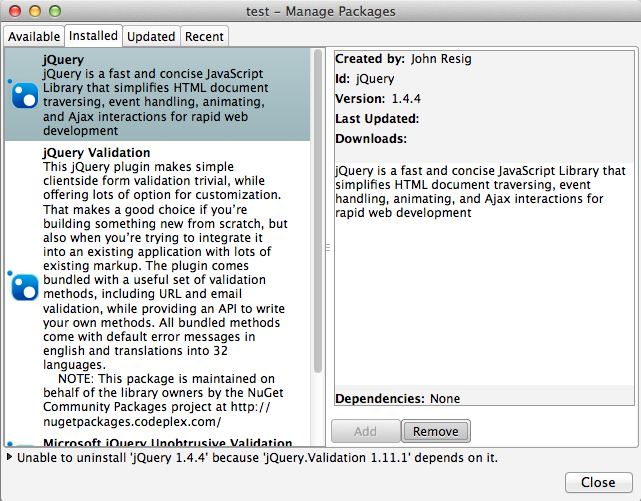Expand the uninstall error message details
Image resolution: width=641 pixels, height=501 pixels.
(x=9, y=457)
